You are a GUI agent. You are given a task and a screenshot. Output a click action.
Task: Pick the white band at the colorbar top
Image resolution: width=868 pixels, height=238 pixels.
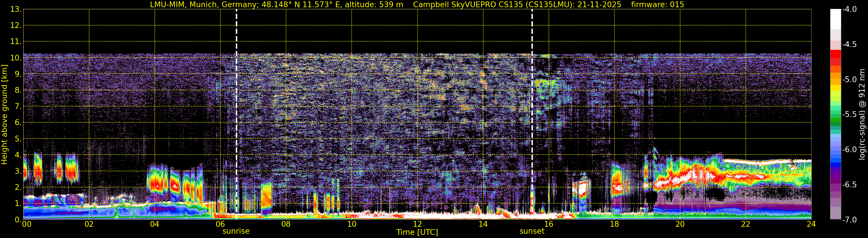coord(836,19)
